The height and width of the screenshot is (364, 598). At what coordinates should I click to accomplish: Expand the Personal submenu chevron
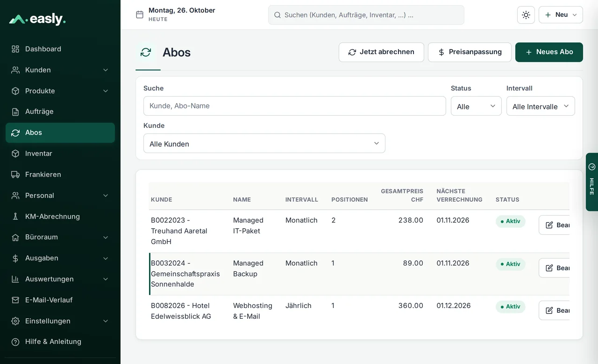106,196
